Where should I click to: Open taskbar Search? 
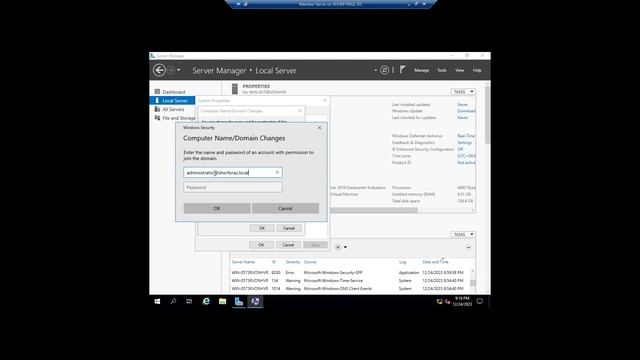click(x=173, y=302)
